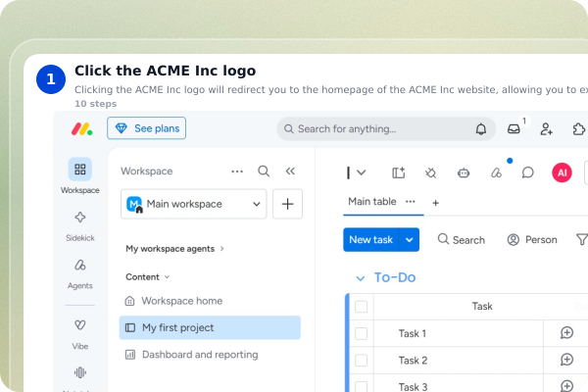Screen dimensions: 588x392
Task: Click the Task column header
Action: pyautogui.click(x=482, y=307)
